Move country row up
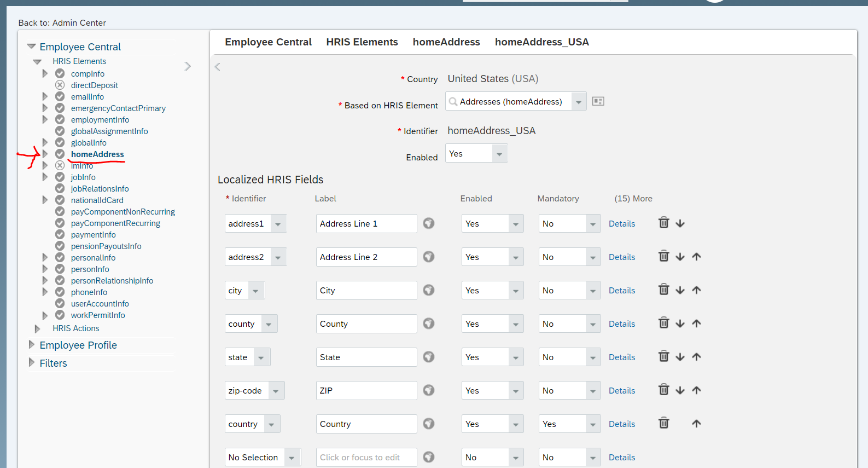This screenshot has height=468, width=868. tap(696, 424)
